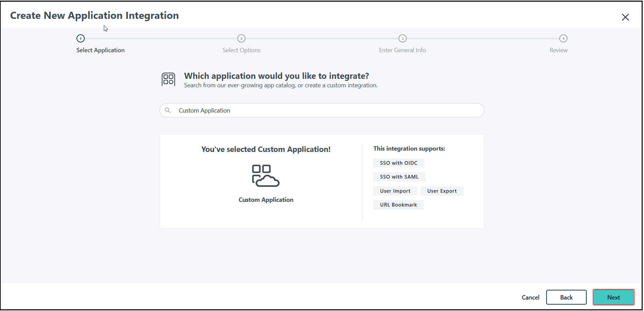Click the SSO with SAML tag
644x311 pixels.
399,177
